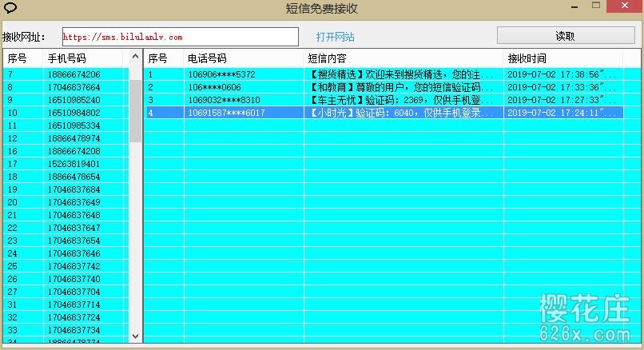Select phone number 17046837648
The height and width of the screenshot is (350, 644).
[x=74, y=215]
